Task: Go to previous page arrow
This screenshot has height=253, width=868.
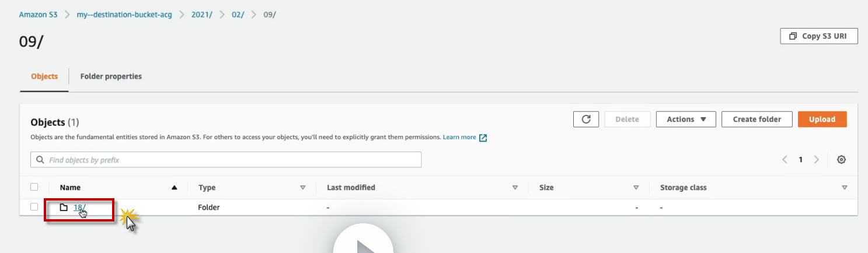Action: click(785, 160)
